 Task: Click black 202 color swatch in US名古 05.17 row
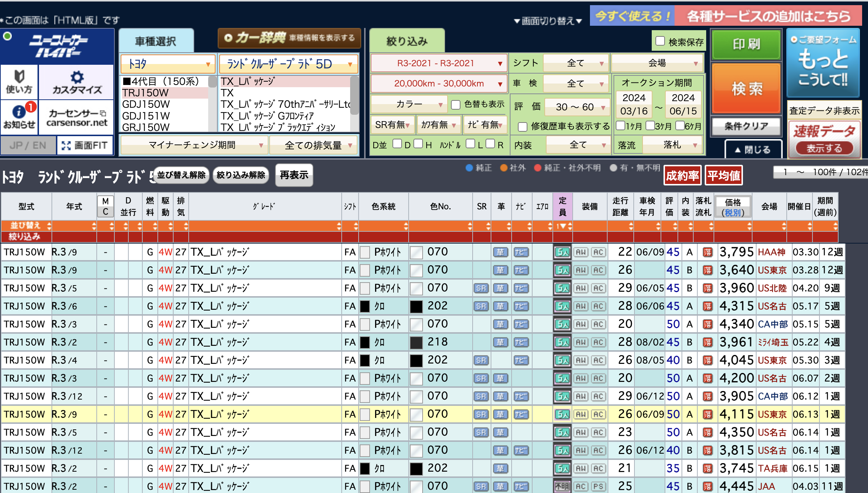(416, 306)
